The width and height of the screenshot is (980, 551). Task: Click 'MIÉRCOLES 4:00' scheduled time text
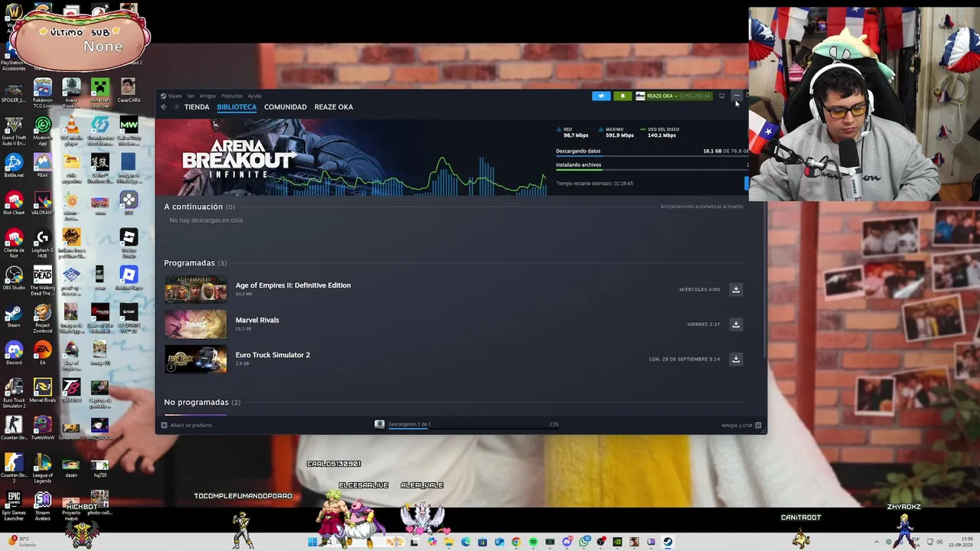(x=699, y=290)
